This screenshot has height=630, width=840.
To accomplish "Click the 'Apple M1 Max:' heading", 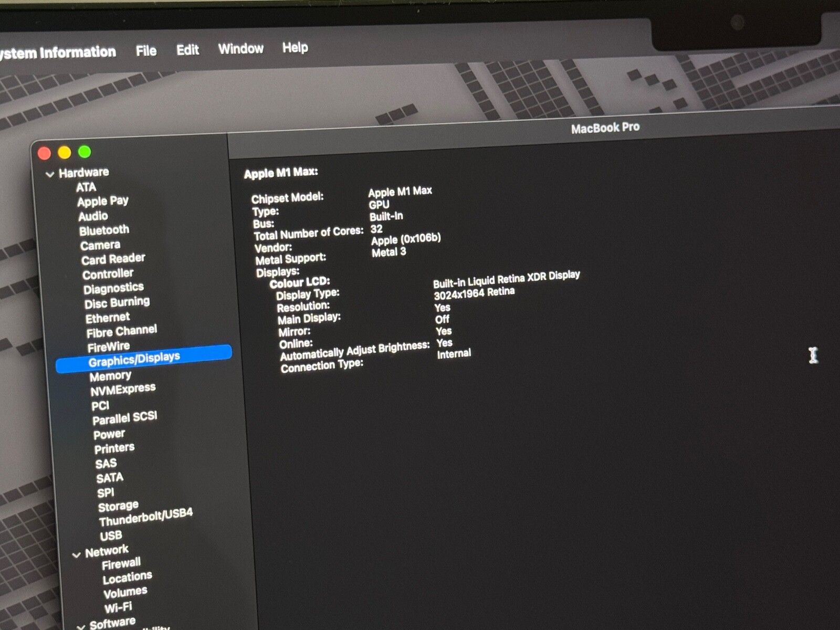I will click(x=281, y=173).
